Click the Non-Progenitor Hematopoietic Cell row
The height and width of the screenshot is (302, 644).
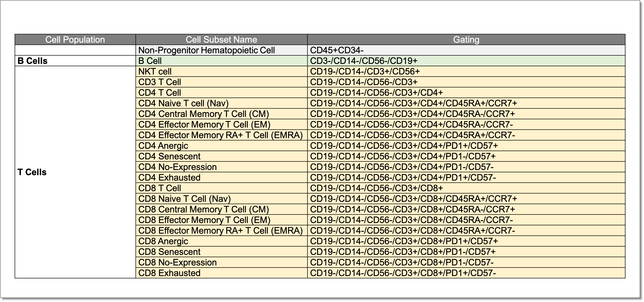pyautogui.click(x=206, y=50)
